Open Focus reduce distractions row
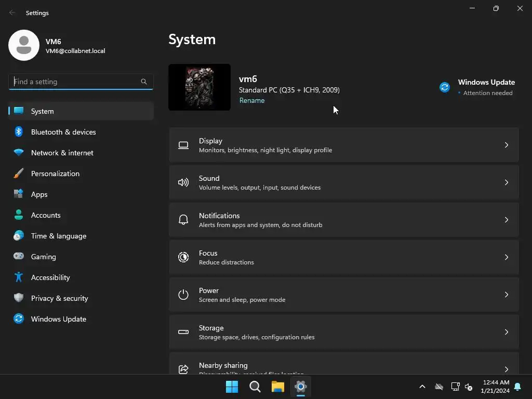The width and height of the screenshot is (532, 399). [x=344, y=257]
